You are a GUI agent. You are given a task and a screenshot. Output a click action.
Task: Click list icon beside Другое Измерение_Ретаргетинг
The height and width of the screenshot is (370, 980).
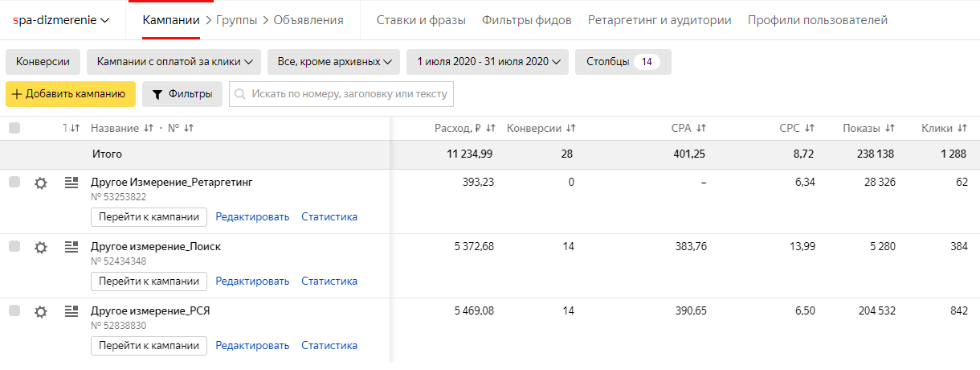pyautogui.click(x=71, y=183)
